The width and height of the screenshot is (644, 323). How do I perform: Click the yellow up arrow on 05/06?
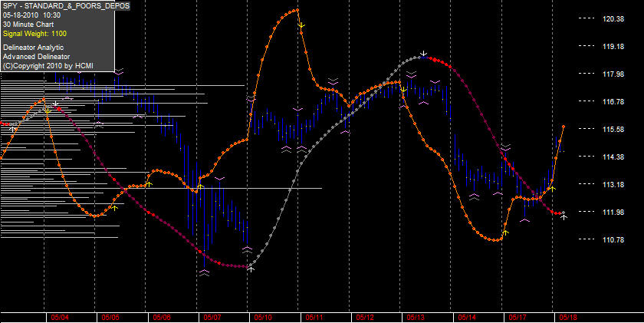pos(149,184)
